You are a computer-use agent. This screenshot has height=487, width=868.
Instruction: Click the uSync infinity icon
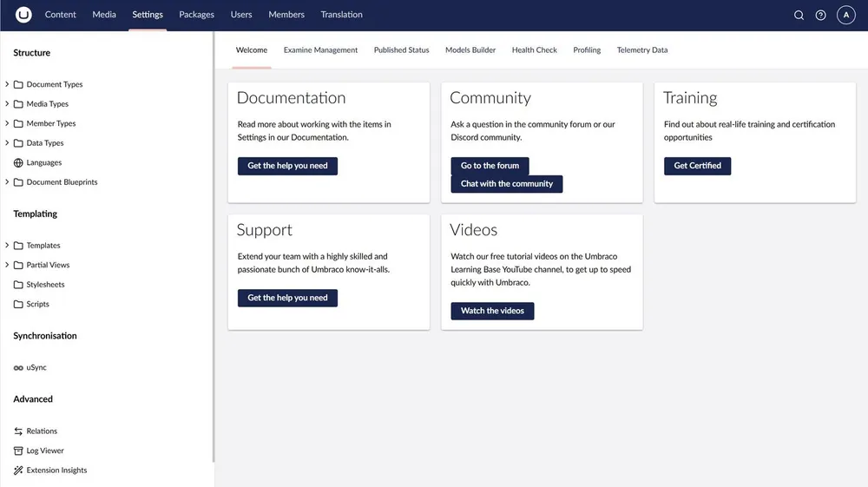pos(18,367)
